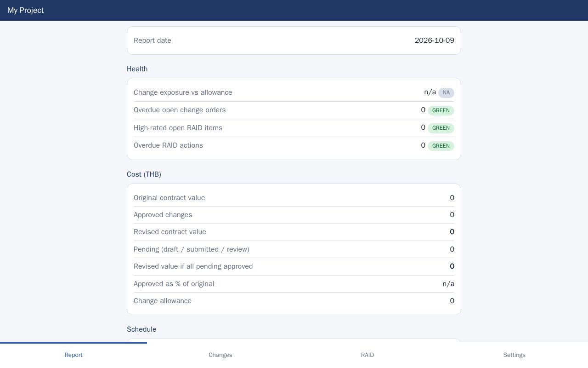Viewport: 588px width, 368px height.
Task: Click the Overdue RAID actions label
Action: click(169, 145)
